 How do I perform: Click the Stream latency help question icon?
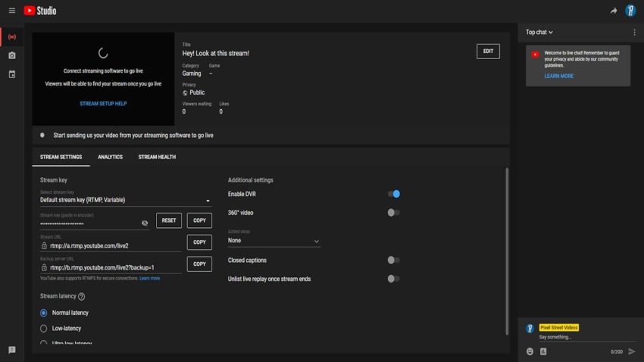point(81,296)
